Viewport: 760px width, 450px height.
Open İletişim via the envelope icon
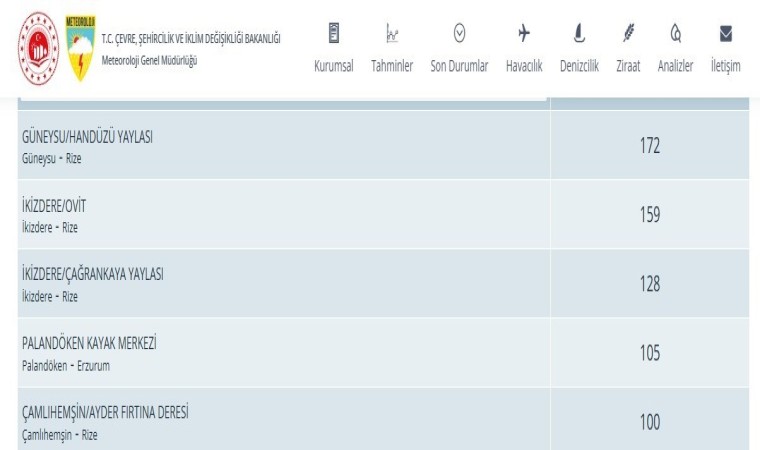pos(725,34)
